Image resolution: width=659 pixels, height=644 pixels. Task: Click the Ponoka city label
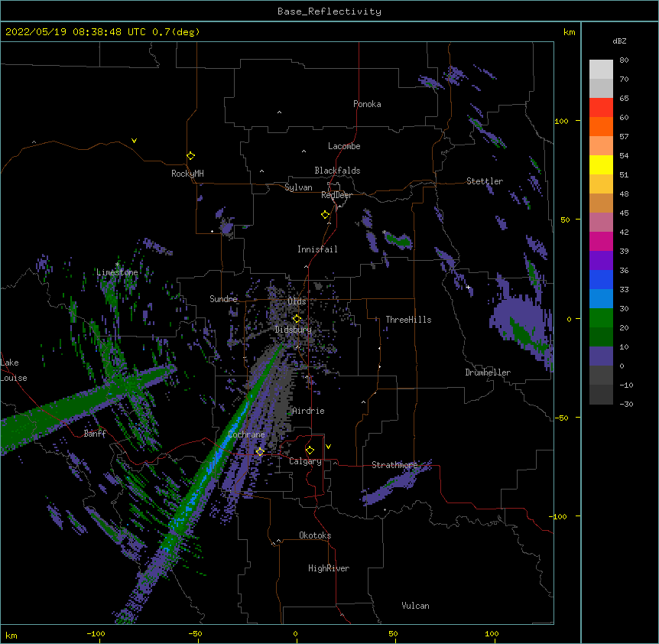tap(367, 104)
